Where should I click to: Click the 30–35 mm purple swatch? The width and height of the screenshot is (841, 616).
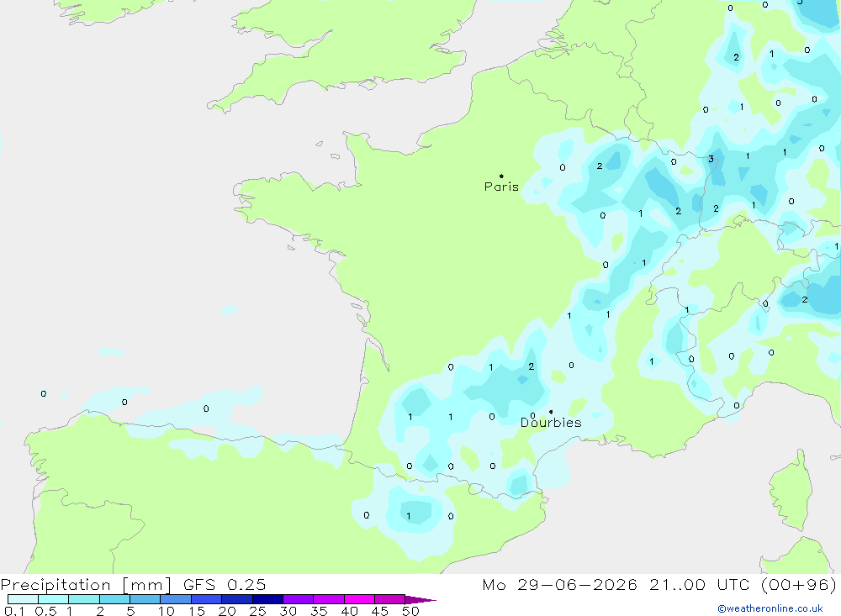[298, 599]
